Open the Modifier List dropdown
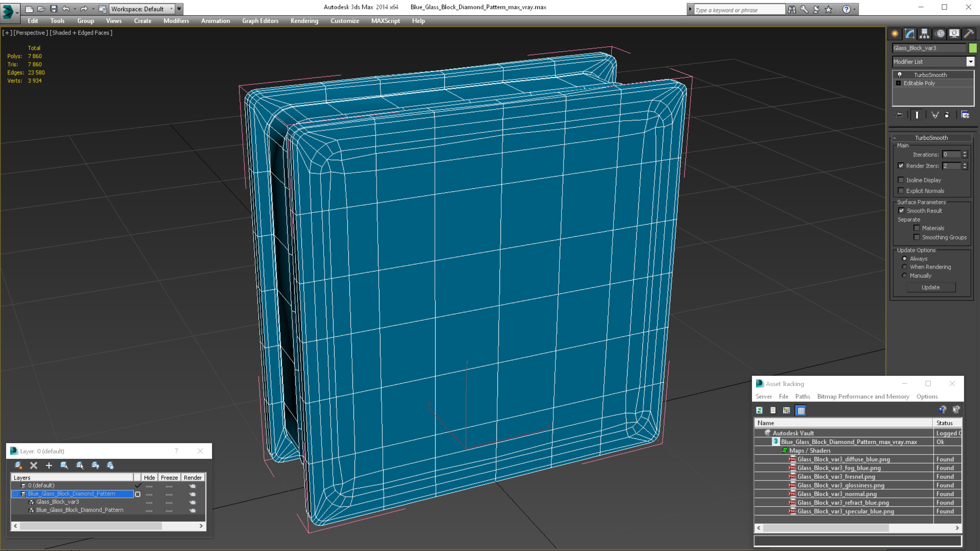The width and height of the screenshot is (980, 551). 970,62
